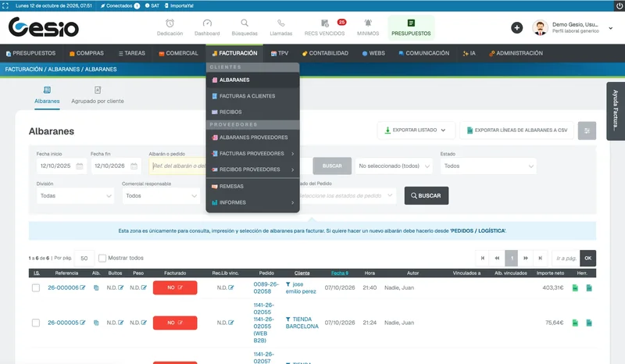Select ALBARANES PROVEEDORES menu item

[252, 137]
